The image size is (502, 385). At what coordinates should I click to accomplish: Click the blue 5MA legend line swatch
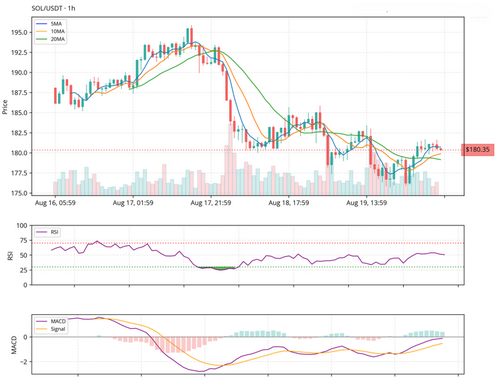pyautogui.click(x=41, y=24)
